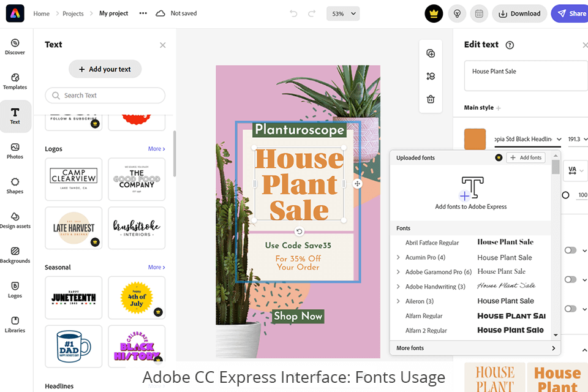Choose Alfarn 2 Regular font
The height and width of the screenshot is (392, 588).
click(470, 331)
